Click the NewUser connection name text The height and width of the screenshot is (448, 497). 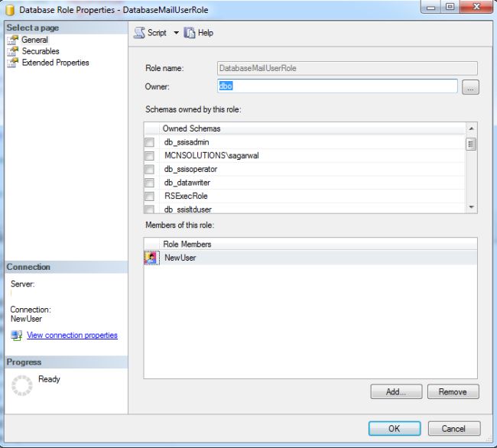[x=26, y=319]
